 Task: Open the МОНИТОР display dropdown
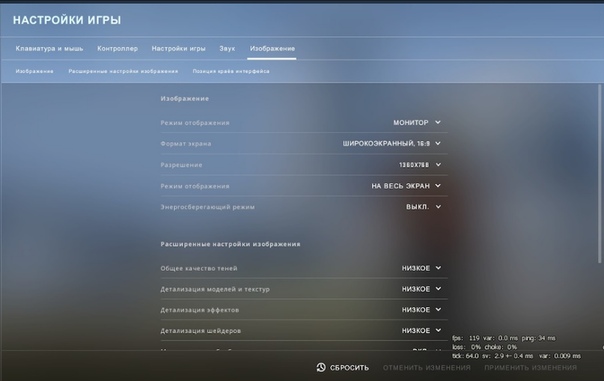coord(417,123)
